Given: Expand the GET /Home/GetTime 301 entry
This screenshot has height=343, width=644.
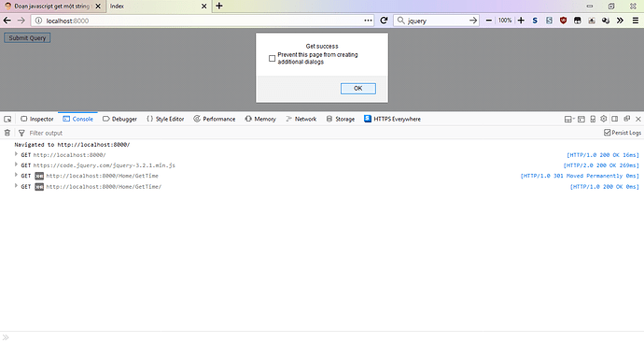Looking at the screenshot, I should coord(16,175).
